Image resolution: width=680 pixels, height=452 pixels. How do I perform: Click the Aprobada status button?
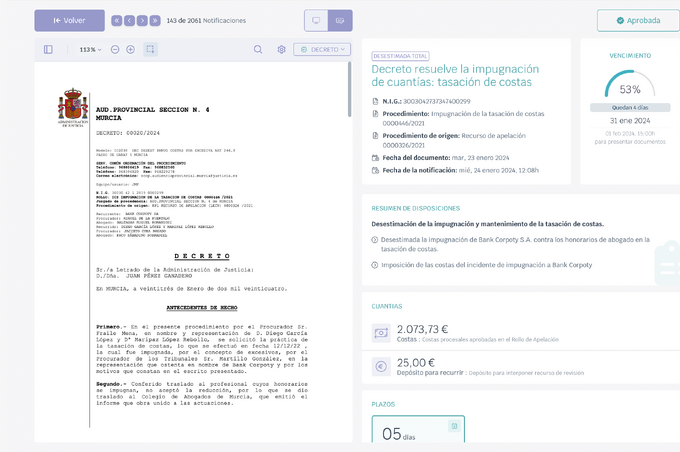638,20
